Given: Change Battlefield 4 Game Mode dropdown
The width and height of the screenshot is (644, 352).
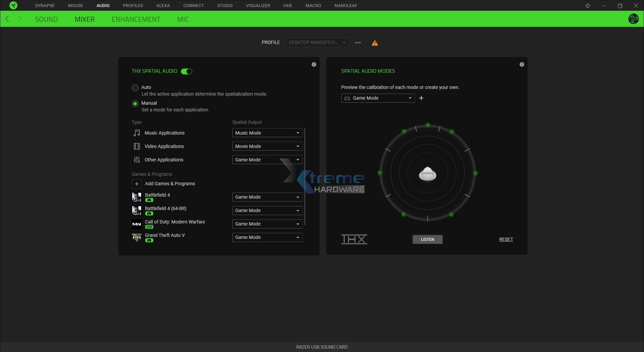Looking at the screenshot, I should [267, 197].
